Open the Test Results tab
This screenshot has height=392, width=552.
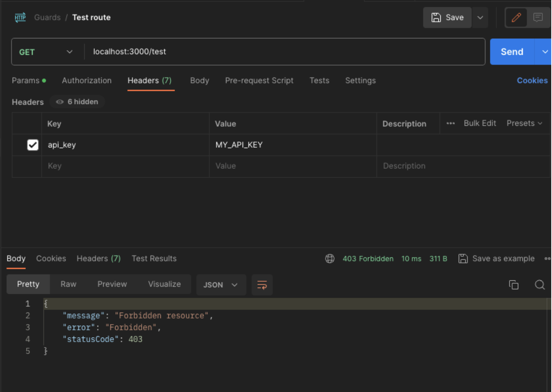(x=154, y=259)
